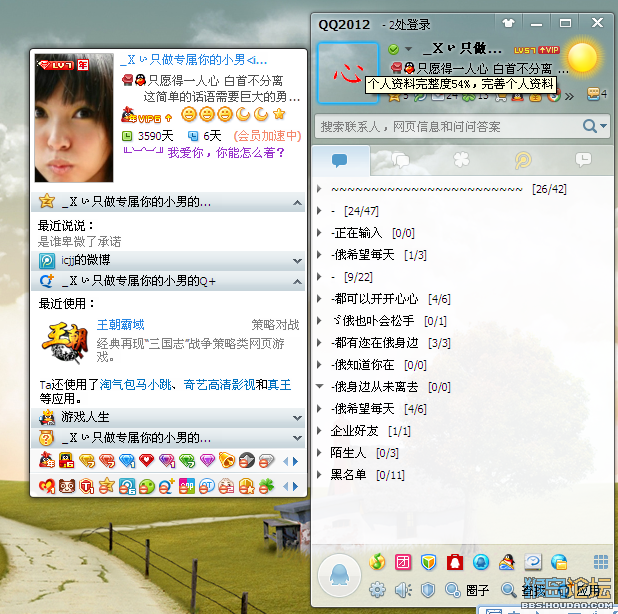Open the weather sun icon
The width and height of the screenshot is (618, 614).
(x=583, y=58)
